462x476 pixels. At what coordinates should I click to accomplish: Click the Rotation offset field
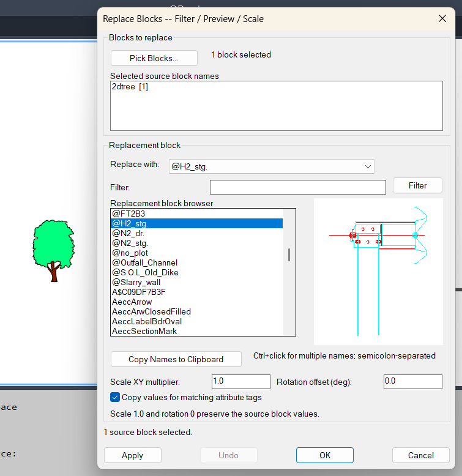click(413, 382)
